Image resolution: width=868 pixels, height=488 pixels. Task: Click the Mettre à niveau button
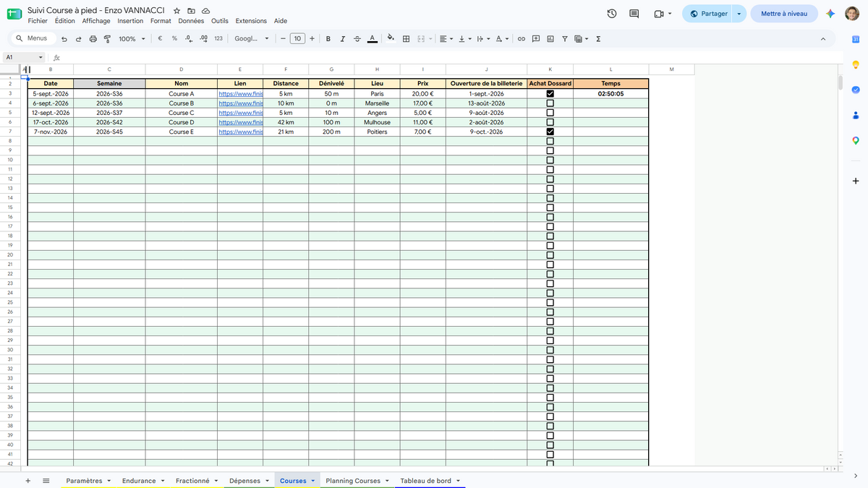point(784,14)
